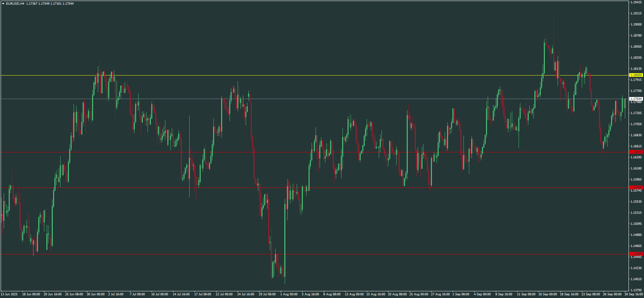Click the 13 Jun 2025 date label

9,294
